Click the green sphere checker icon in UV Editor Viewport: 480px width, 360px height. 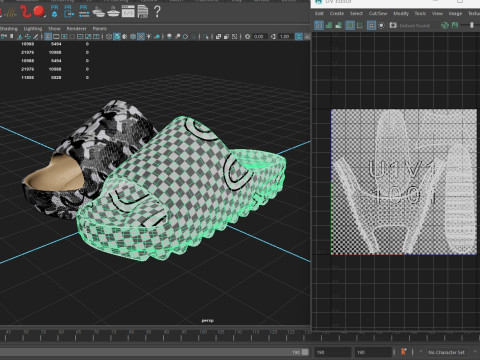pos(445,25)
